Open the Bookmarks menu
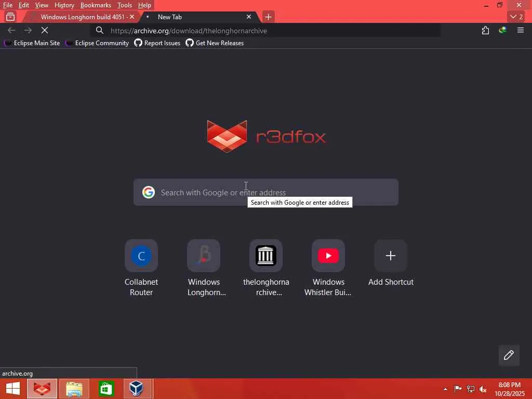This screenshot has width=532, height=399. point(96,5)
